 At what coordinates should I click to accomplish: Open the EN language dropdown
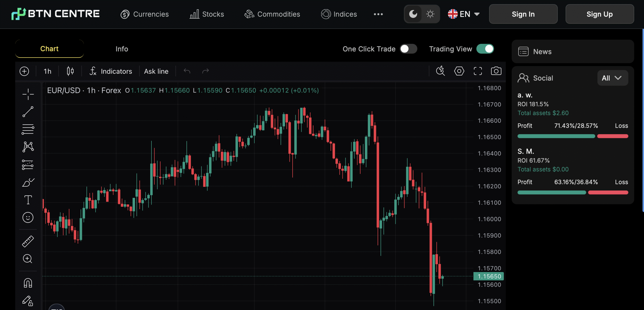464,14
